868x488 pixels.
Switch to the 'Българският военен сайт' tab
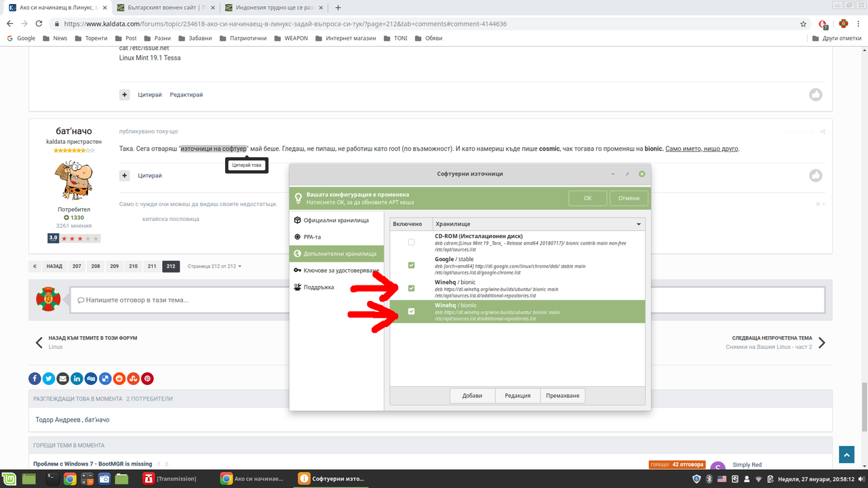pyautogui.click(x=165, y=7)
